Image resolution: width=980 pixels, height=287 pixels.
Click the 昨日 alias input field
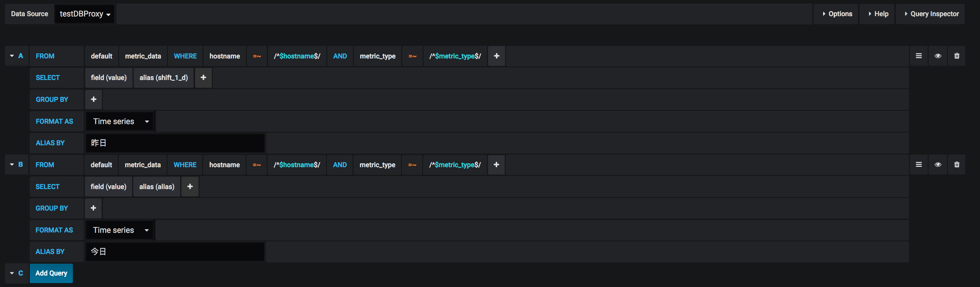point(175,143)
